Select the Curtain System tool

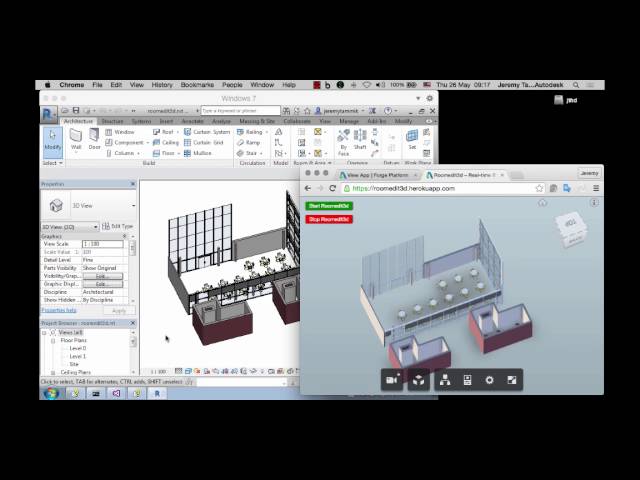pyautogui.click(x=207, y=132)
